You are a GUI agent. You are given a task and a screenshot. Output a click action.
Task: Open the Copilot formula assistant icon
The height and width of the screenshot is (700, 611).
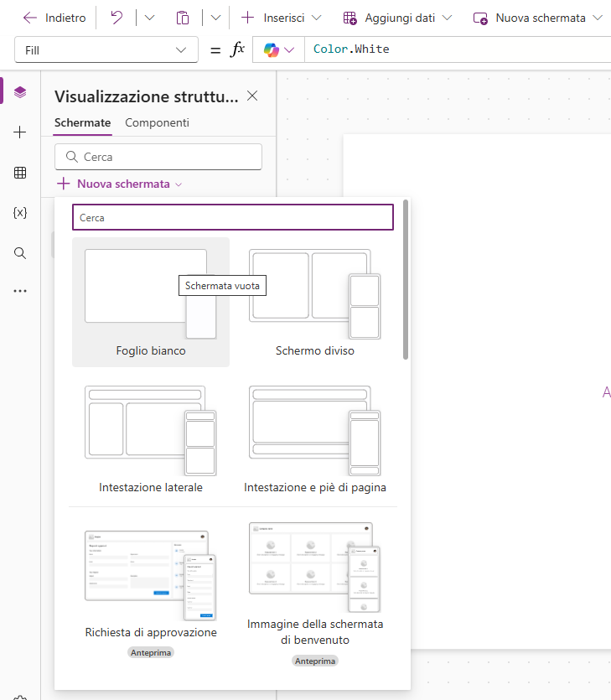272,49
